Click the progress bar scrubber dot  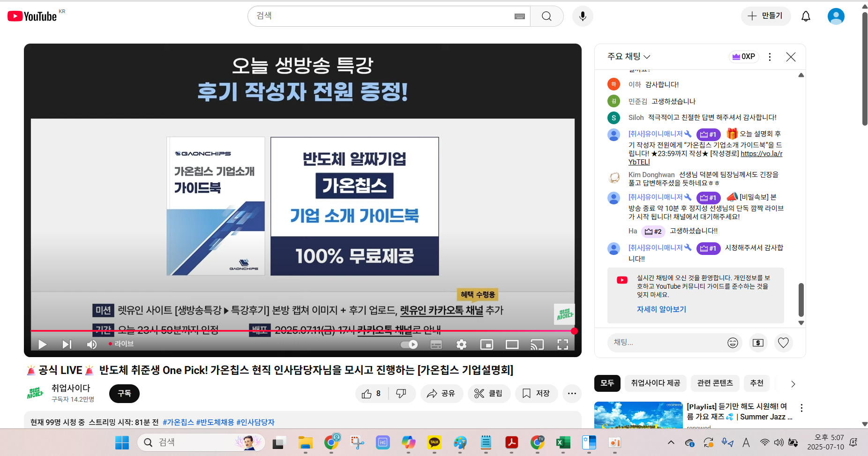[574, 331]
